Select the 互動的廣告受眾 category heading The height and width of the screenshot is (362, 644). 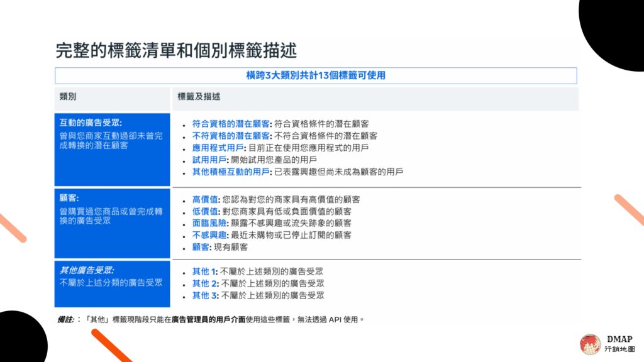(91, 123)
